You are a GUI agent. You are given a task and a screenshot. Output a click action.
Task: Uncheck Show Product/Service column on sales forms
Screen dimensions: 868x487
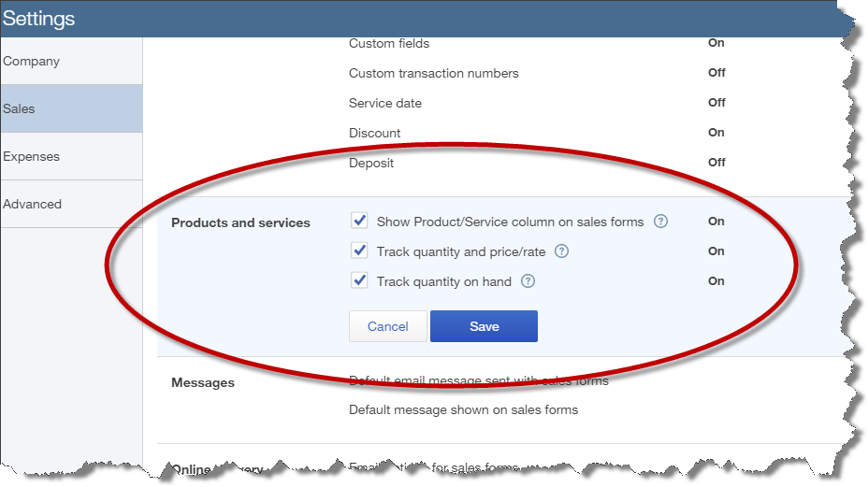coord(359,222)
